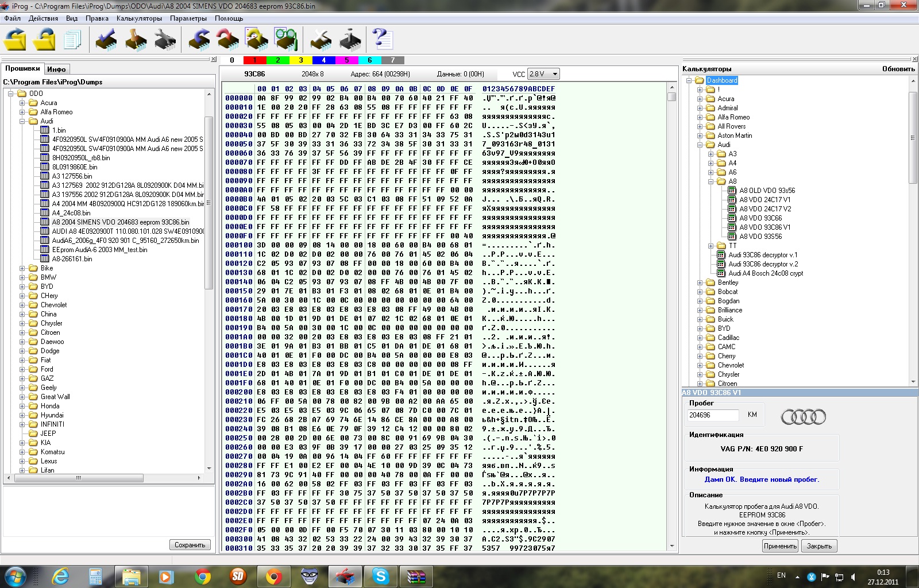This screenshot has height=588, width=919.
Task: Open help via question mark icon
Action: point(383,40)
